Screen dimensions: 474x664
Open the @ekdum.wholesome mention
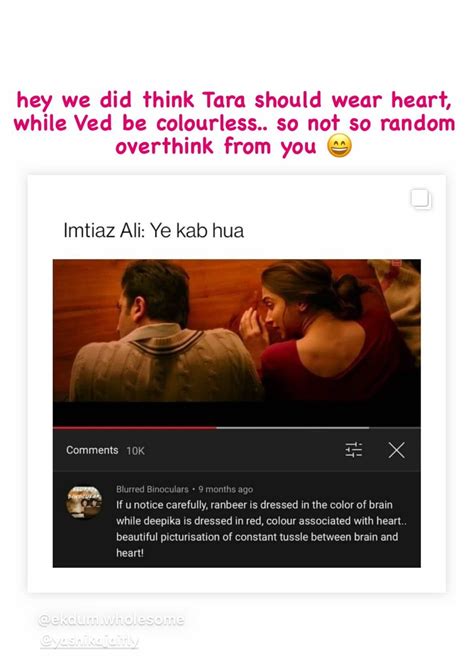[111, 620]
